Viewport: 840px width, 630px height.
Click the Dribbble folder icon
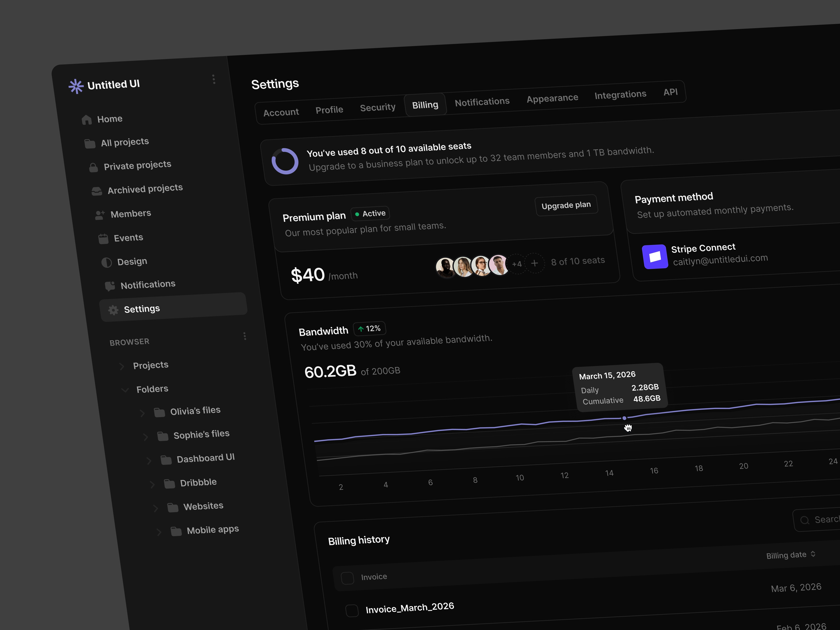(169, 484)
